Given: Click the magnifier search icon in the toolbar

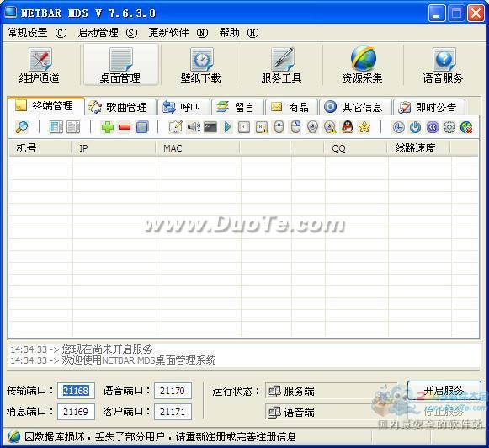Looking at the screenshot, I should (x=22, y=127).
